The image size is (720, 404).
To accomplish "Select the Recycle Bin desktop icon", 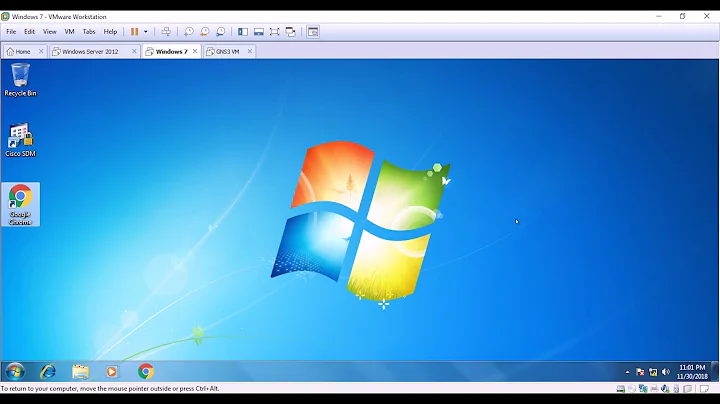I will [x=20, y=80].
